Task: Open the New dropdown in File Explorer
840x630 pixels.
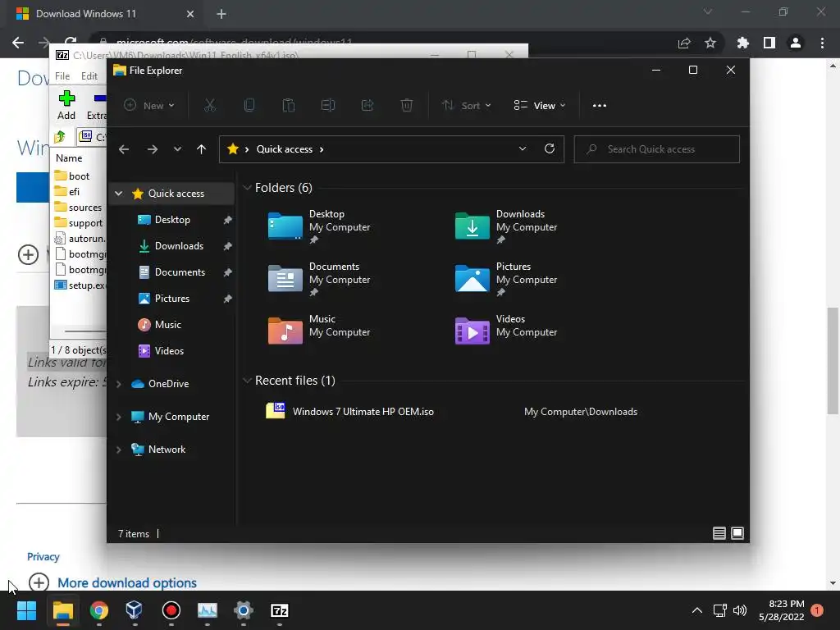Action: click(x=149, y=106)
